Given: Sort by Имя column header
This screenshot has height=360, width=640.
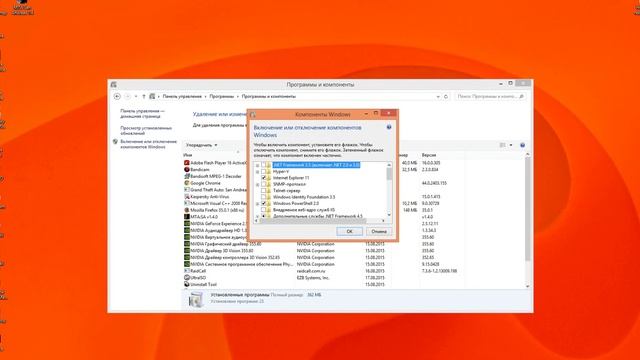Looking at the screenshot, I should pyautogui.click(x=188, y=156).
